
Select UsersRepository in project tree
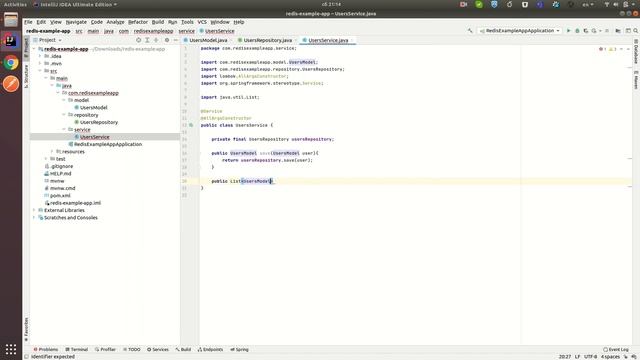[x=98, y=122]
